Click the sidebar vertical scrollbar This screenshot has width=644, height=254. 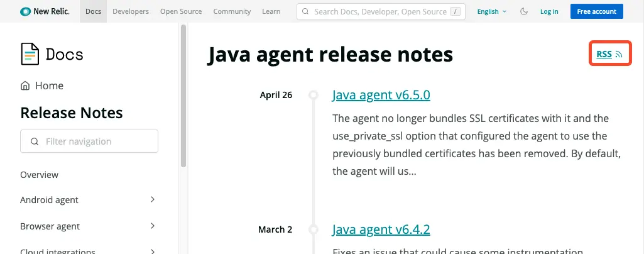pyautogui.click(x=183, y=96)
